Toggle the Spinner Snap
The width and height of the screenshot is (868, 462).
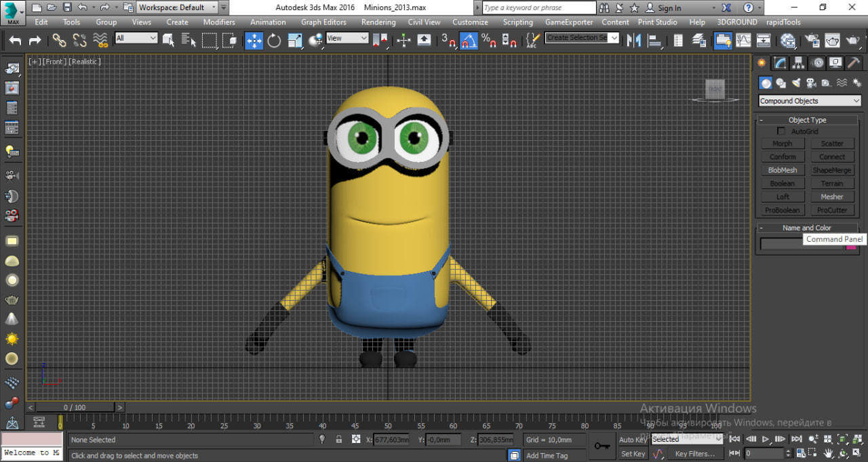pyautogui.click(x=510, y=41)
